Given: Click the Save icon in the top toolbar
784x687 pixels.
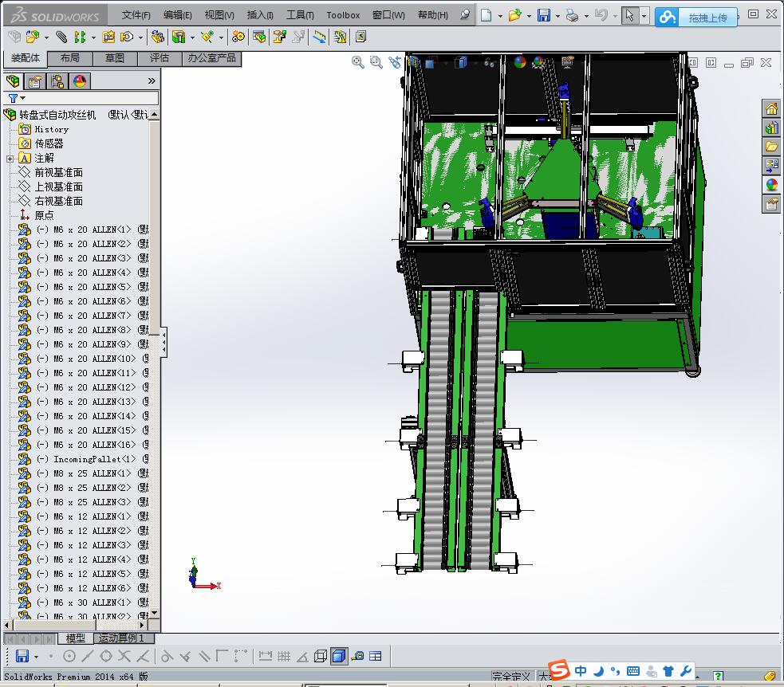Looking at the screenshot, I should click(x=544, y=15).
